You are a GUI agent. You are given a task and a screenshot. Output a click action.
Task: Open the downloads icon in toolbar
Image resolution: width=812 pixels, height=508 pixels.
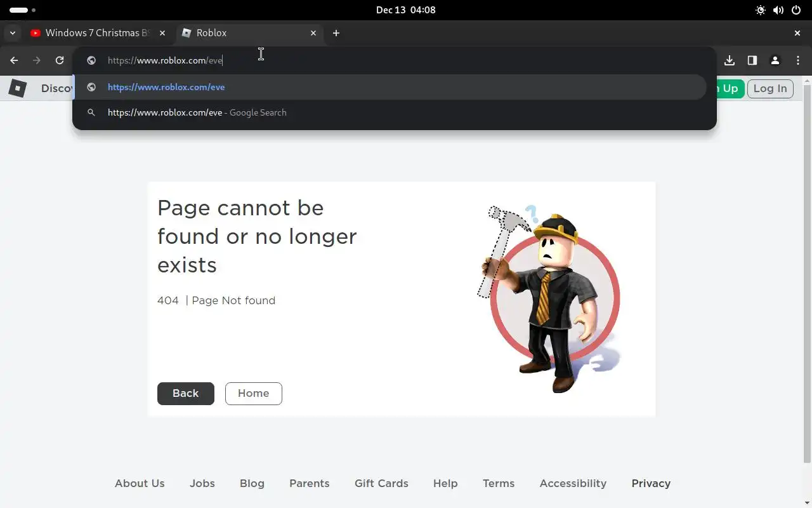pos(730,60)
